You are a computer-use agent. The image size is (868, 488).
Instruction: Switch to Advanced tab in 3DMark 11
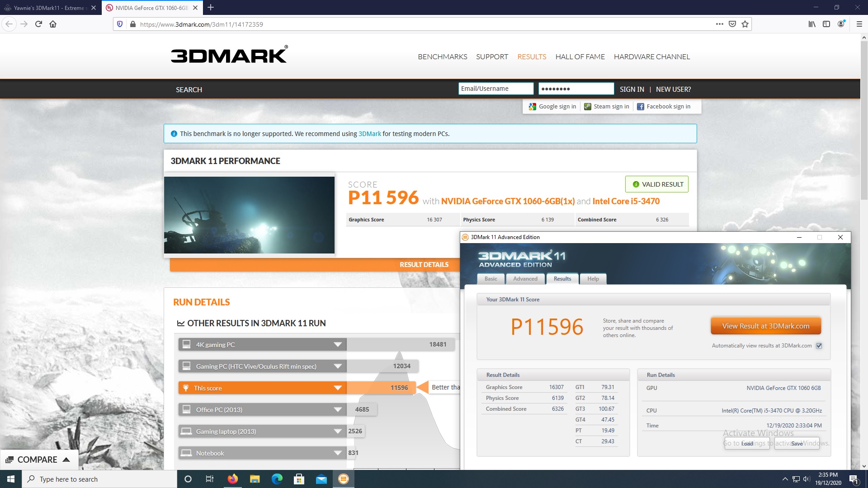[x=525, y=279]
